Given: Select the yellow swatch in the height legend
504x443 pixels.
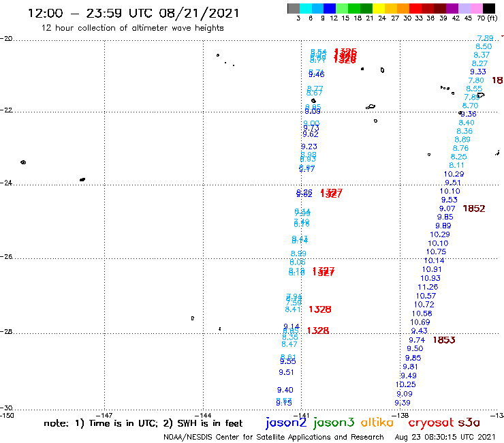Looking at the screenshot, I should tap(378, 8).
